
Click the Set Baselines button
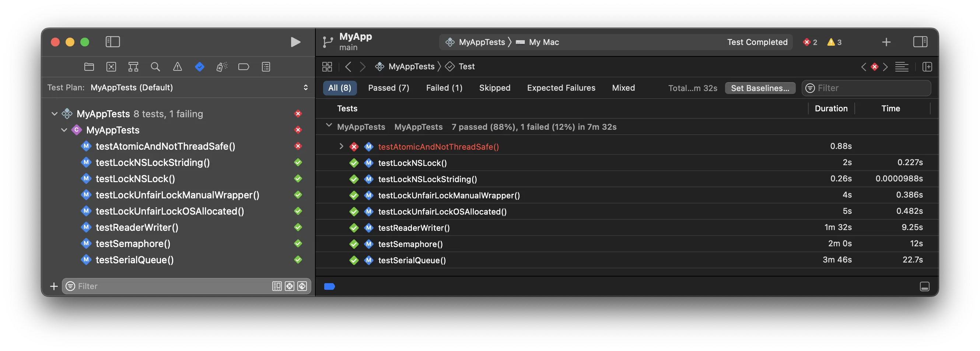[x=760, y=88]
